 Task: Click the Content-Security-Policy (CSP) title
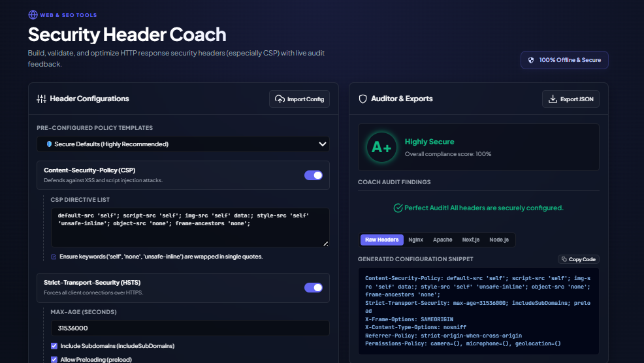pos(89,170)
